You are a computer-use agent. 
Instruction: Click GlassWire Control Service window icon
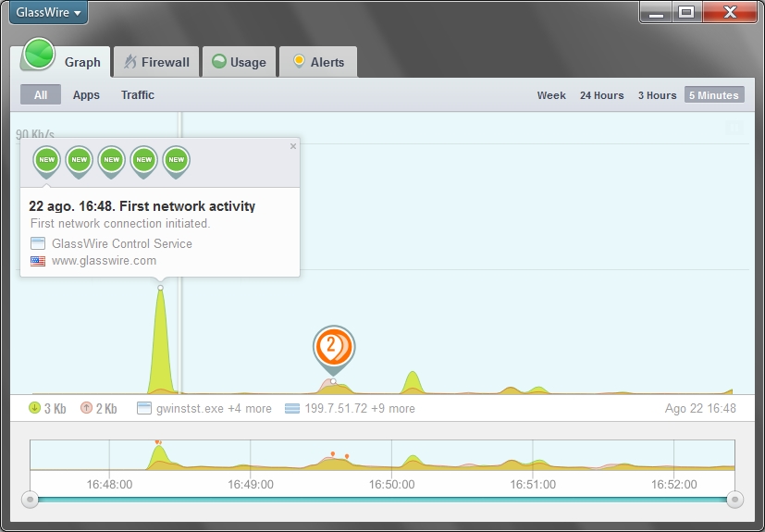click(38, 243)
